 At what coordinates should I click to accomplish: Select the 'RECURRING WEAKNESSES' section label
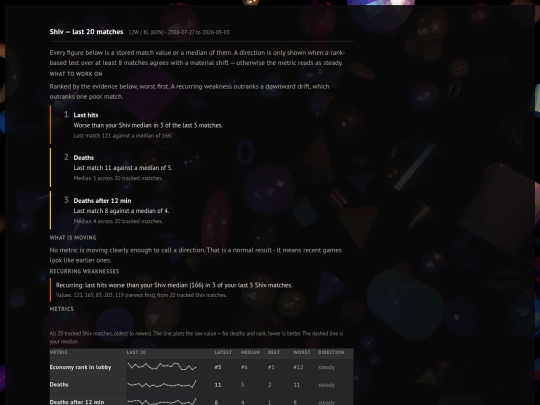click(84, 271)
